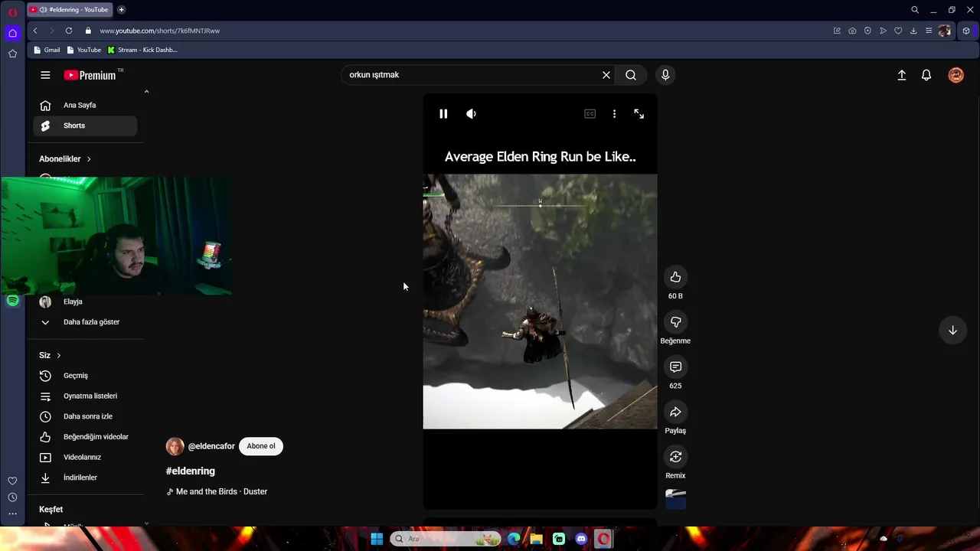This screenshot has width=980, height=551.
Task: Click the Opera menu logo
Action: pyautogui.click(x=12, y=12)
